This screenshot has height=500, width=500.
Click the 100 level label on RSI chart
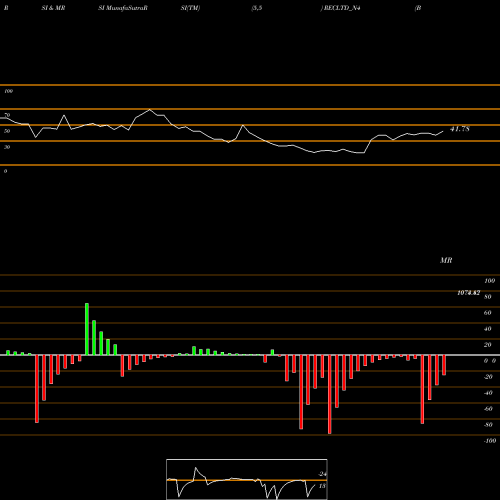(8, 91)
